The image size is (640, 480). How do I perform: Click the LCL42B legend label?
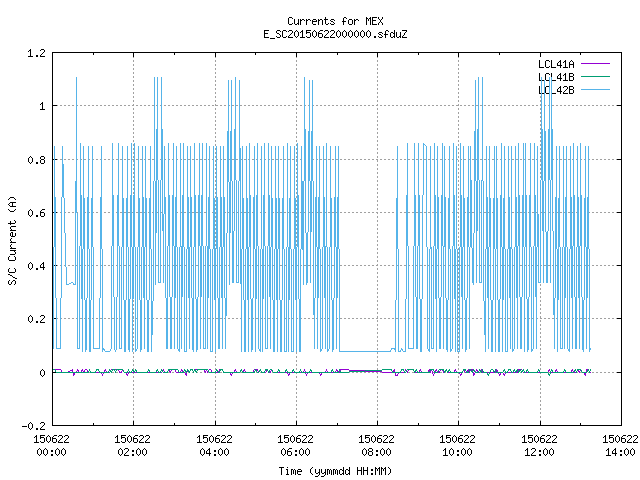tap(556, 90)
